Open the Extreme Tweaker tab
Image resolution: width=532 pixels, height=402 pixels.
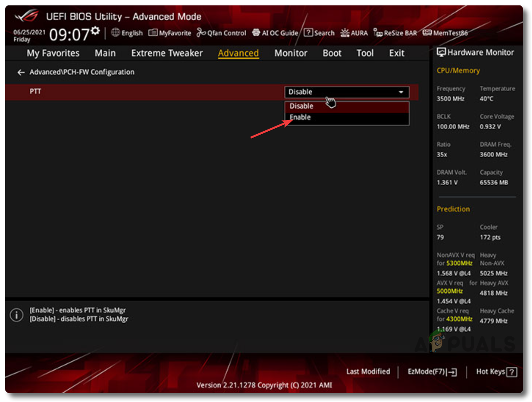coord(167,53)
